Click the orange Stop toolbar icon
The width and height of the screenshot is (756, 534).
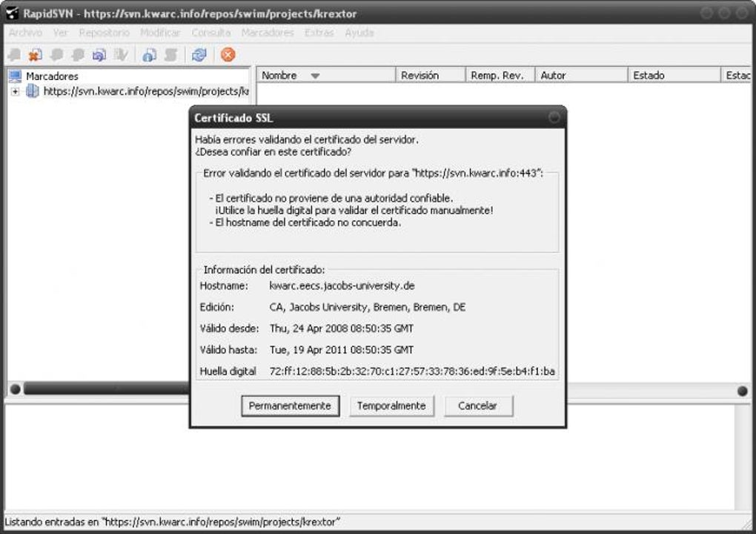228,54
